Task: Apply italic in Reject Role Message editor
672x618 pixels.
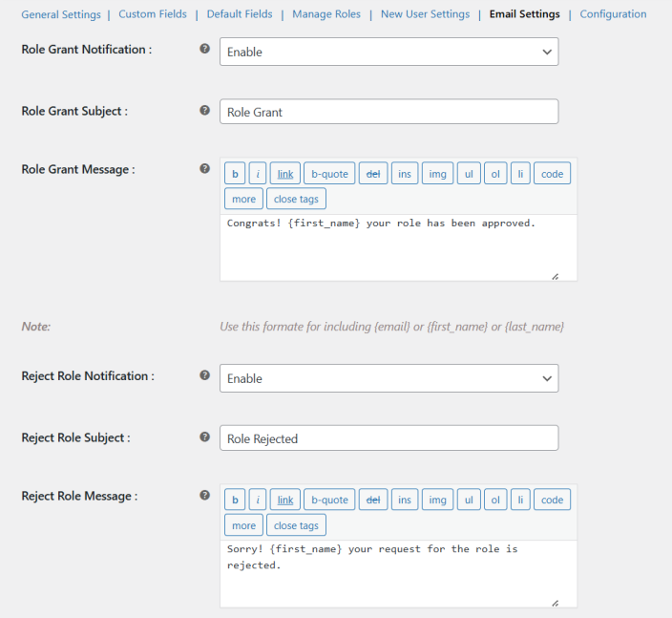Action: [258, 500]
